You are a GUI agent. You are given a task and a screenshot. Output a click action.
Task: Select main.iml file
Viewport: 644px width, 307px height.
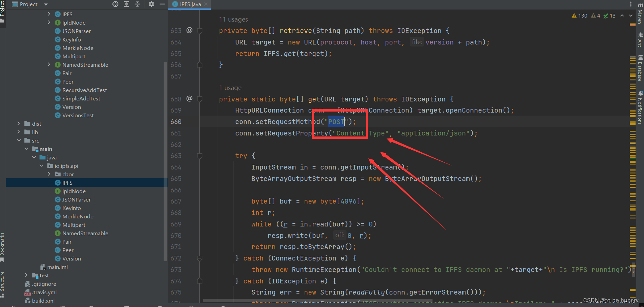(54, 267)
